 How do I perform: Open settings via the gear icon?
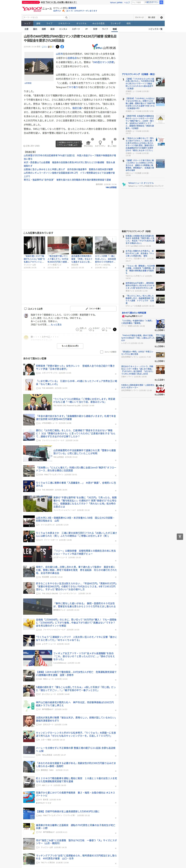(161, 18)
